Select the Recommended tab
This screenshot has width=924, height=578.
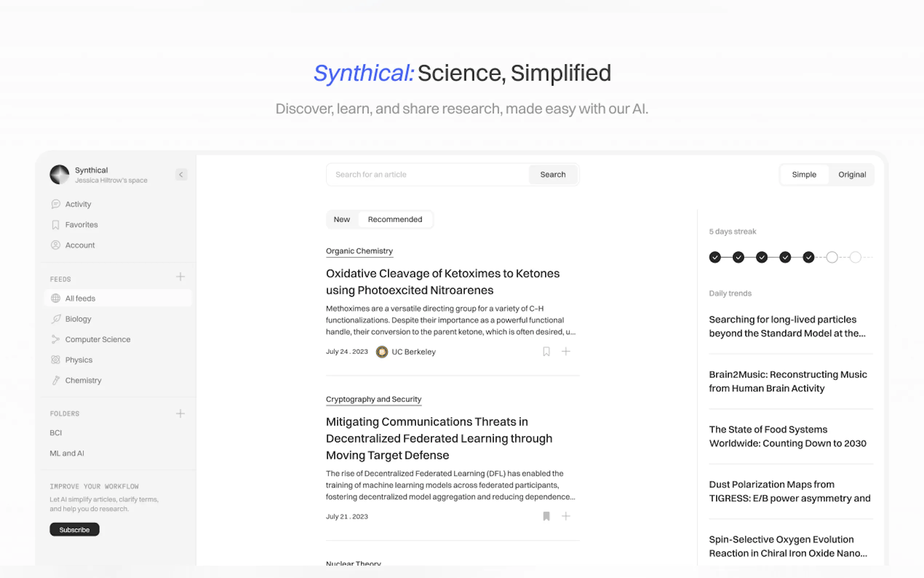point(395,219)
